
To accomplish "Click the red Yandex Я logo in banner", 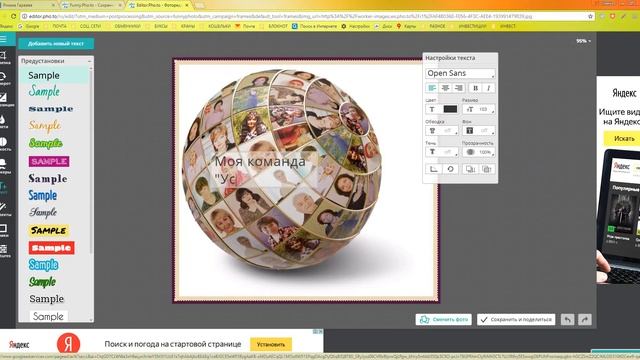I will coord(68,343).
